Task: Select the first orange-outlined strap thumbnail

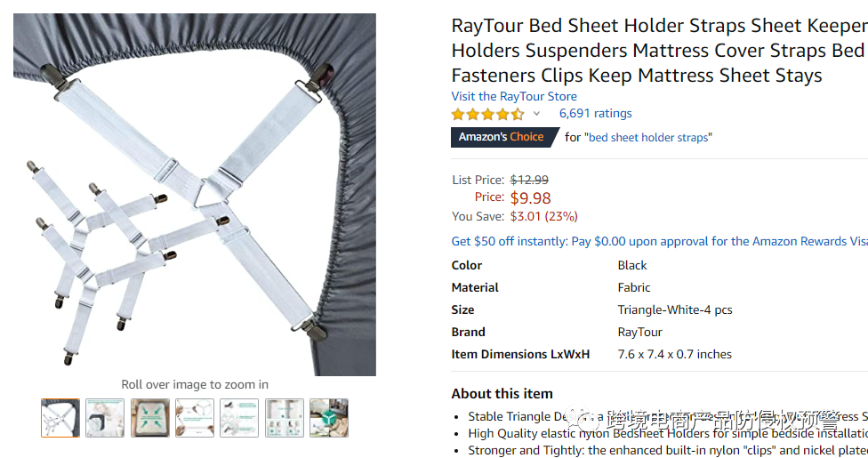Action: pyautogui.click(x=60, y=418)
